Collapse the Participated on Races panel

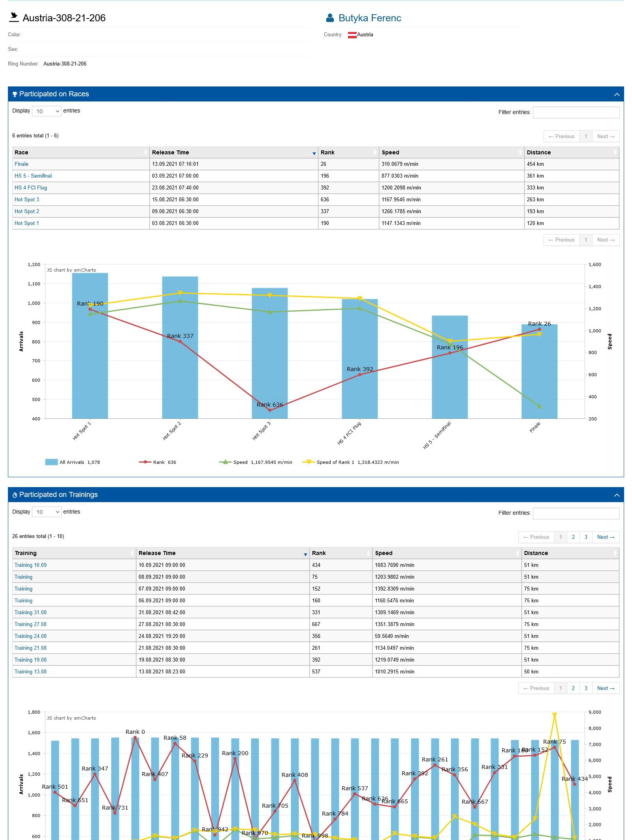click(x=617, y=94)
